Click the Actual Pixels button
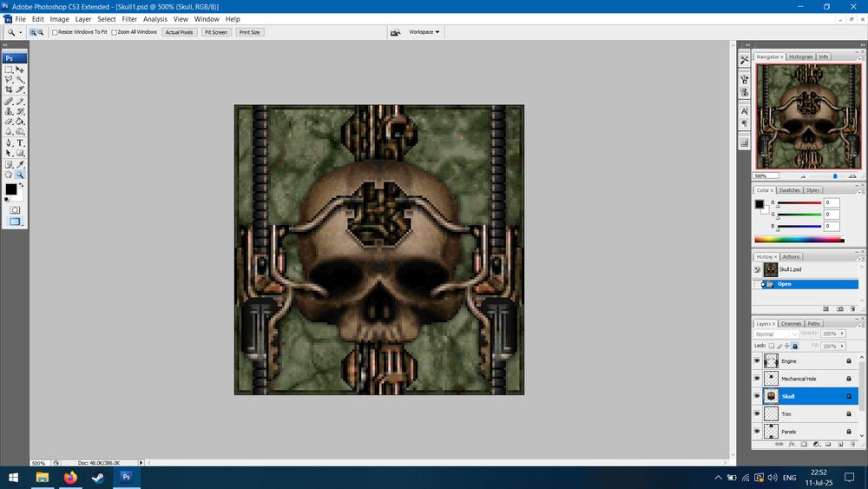 180,32
